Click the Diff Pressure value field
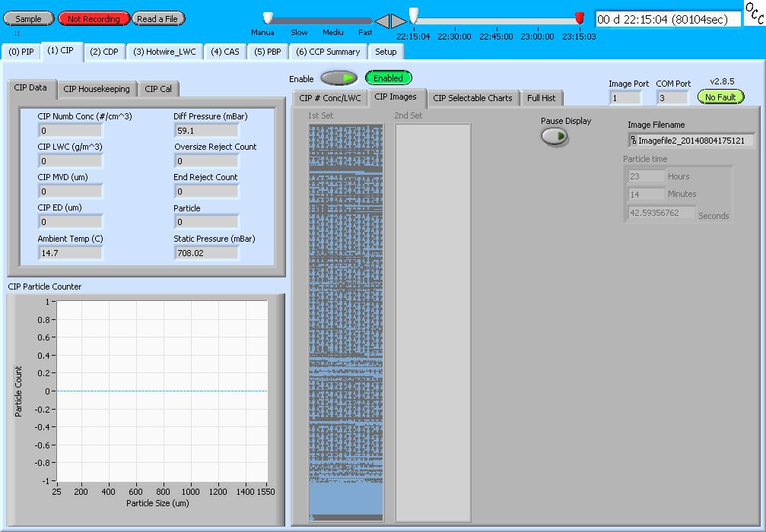 pyautogui.click(x=207, y=130)
